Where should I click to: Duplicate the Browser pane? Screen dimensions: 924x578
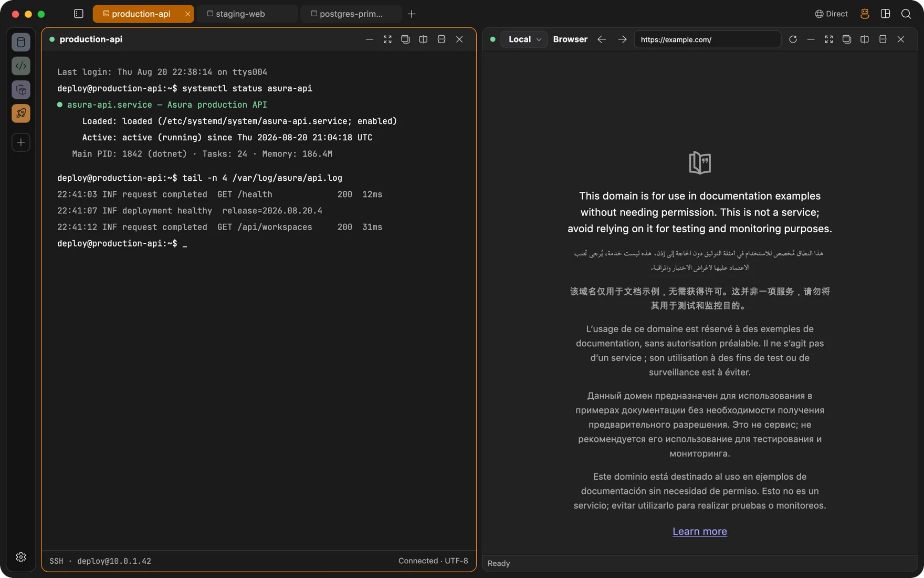pos(847,39)
